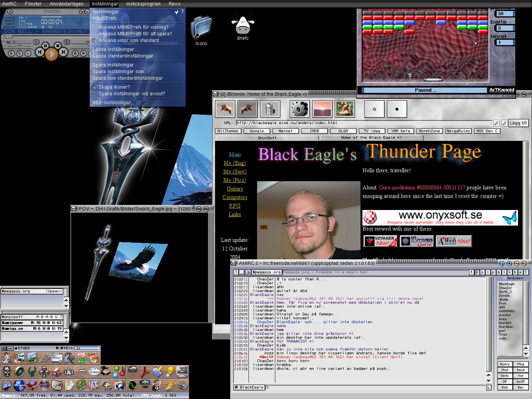Click IBrowse sunset image toolbar button

(322, 109)
